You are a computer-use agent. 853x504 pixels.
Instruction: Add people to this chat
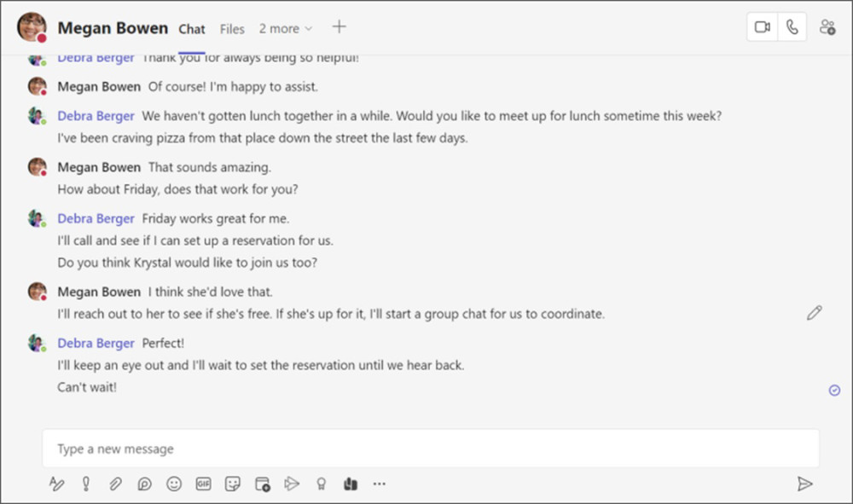pyautogui.click(x=827, y=27)
